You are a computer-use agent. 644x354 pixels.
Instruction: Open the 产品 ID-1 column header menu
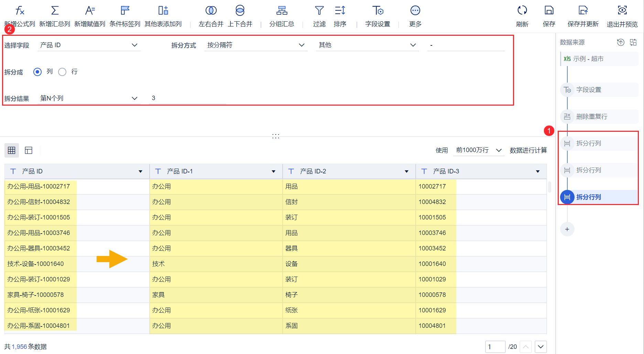(x=274, y=171)
